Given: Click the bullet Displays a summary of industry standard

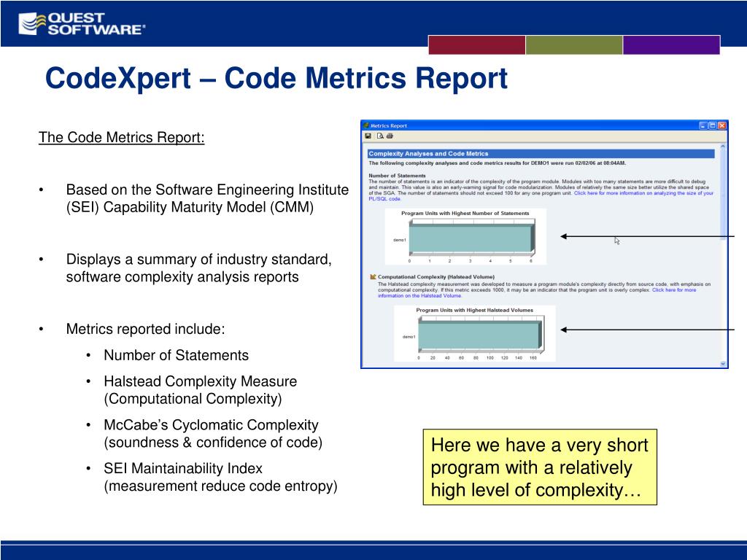Looking at the screenshot, I should pos(198,268).
